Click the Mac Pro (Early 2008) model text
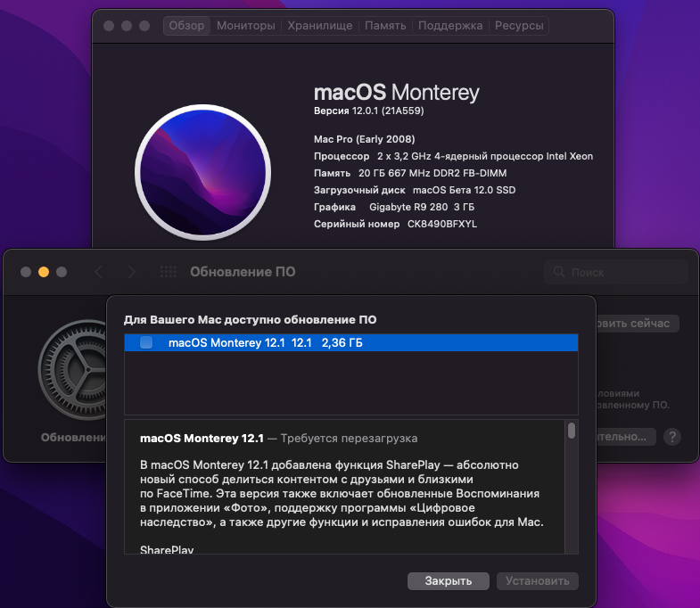Viewport: 700px width, 608px height. [365, 139]
